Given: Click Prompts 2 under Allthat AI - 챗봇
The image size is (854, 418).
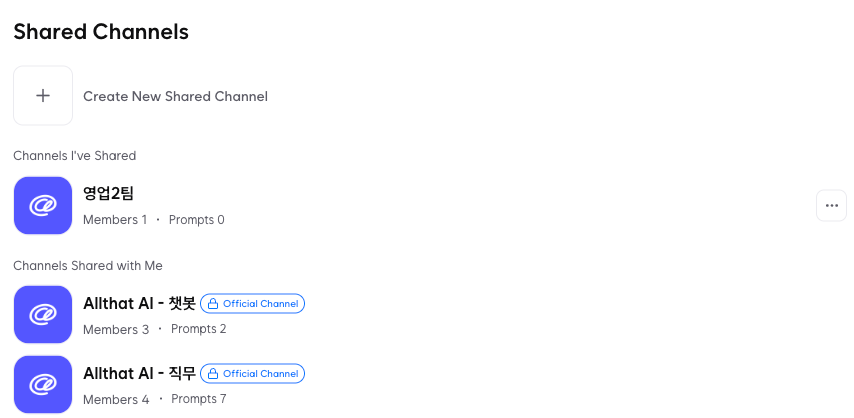Looking at the screenshot, I should [x=199, y=329].
